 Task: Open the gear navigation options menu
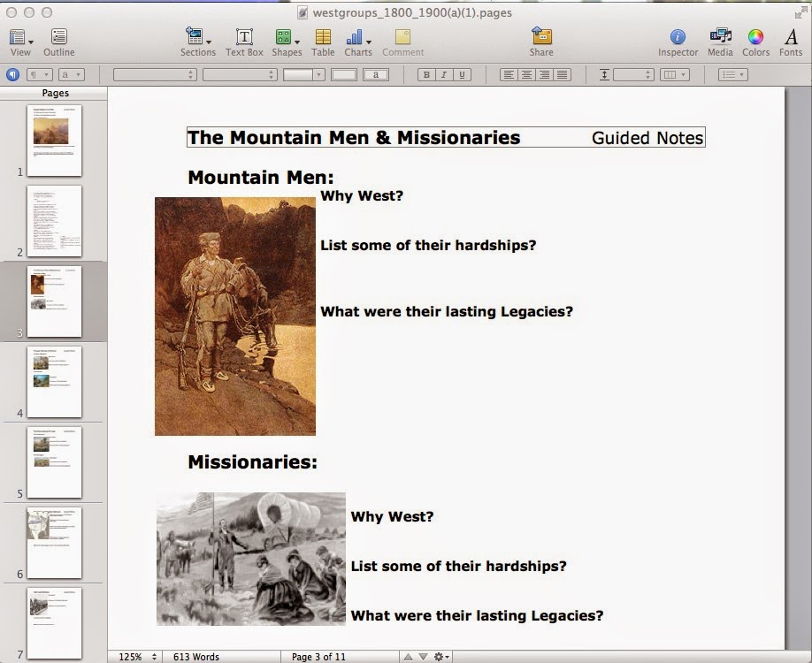[x=441, y=656]
